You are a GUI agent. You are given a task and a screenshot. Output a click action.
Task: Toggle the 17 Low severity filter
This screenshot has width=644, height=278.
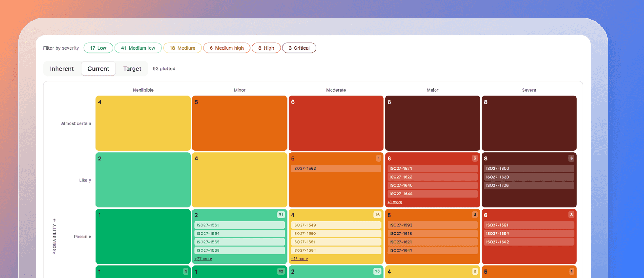98,48
